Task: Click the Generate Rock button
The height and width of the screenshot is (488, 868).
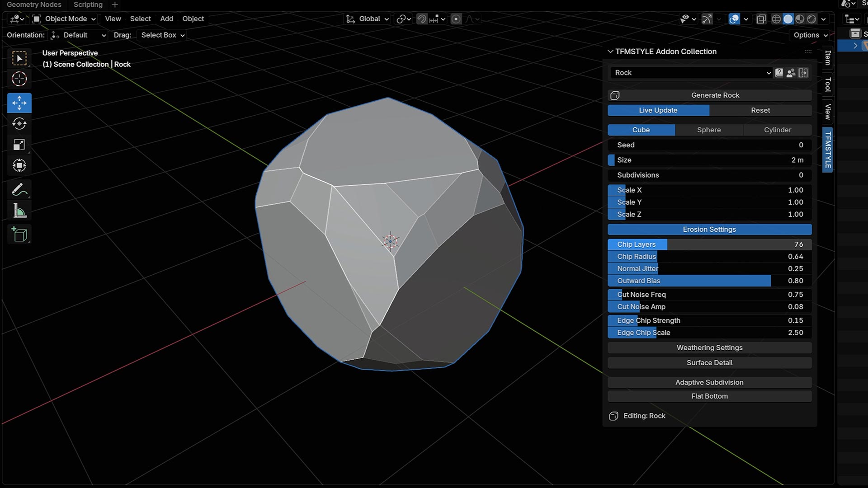Action: 715,95
